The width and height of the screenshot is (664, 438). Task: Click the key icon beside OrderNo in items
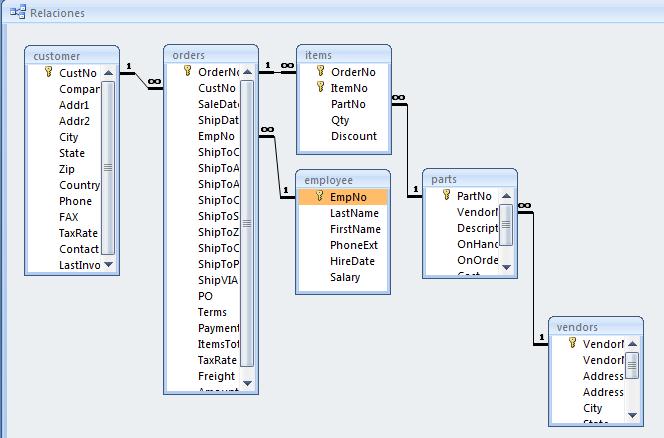[321, 71]
